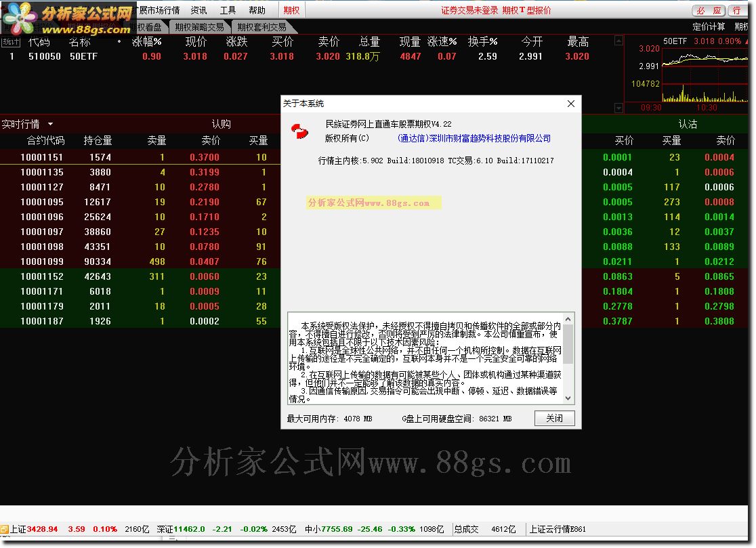Screen dimensions: 756x548
Task: Click the 应 button in the title bar
Action: pos(717,11)
